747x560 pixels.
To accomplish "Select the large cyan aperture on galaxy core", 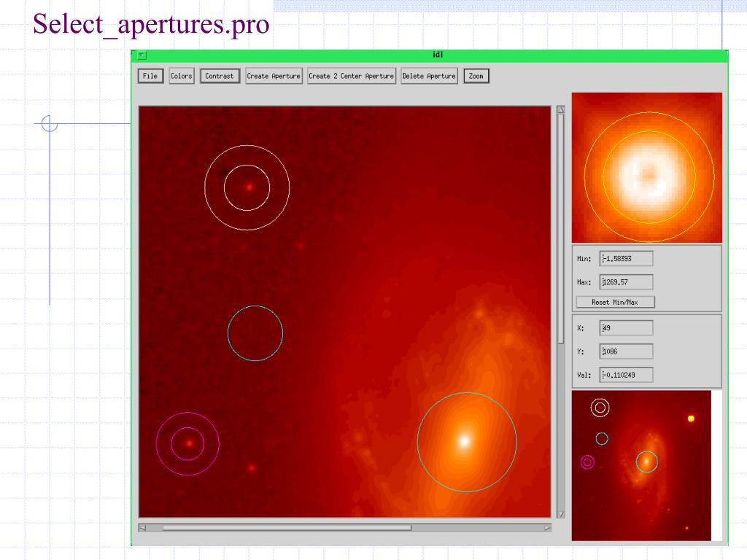I will point(467,442).
